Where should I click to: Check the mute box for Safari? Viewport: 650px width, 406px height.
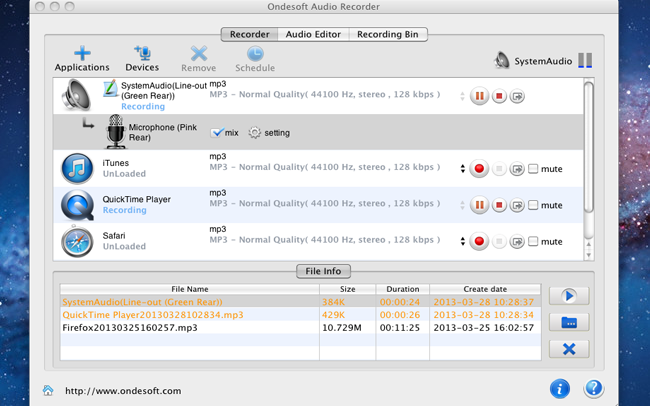pyautogui.click(x=533, y=241)
